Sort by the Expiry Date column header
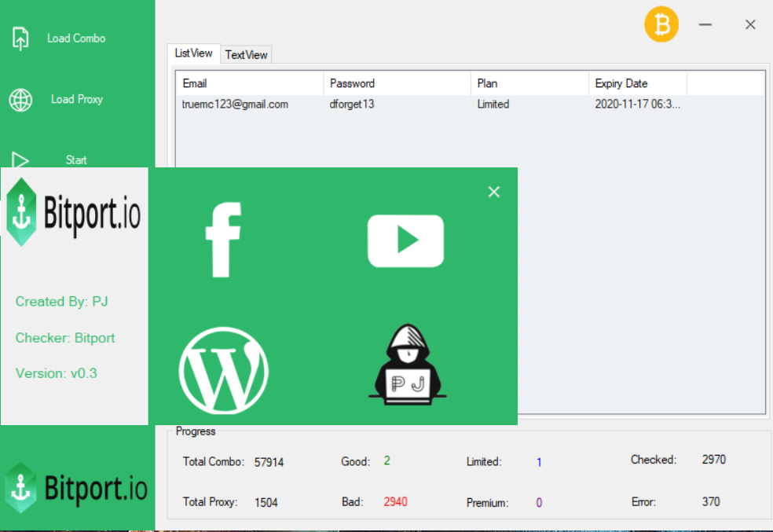773x532 pixels. [637, 83]
